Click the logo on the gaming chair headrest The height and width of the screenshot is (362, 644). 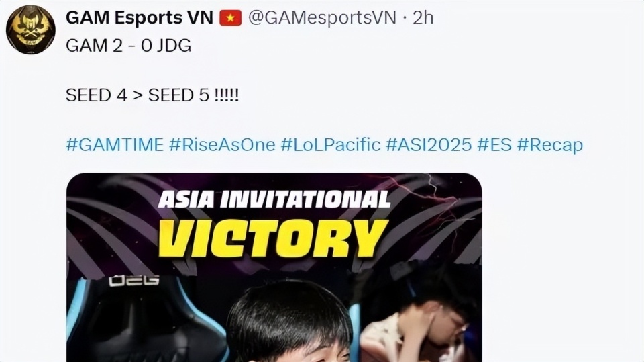(134, 281)
